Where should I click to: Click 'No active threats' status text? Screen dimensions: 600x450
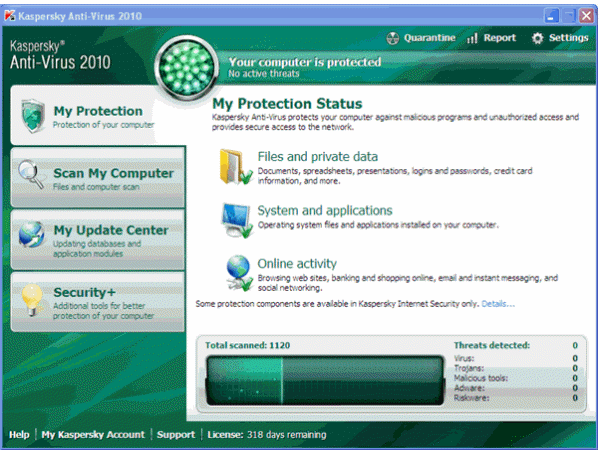point(264,73)
